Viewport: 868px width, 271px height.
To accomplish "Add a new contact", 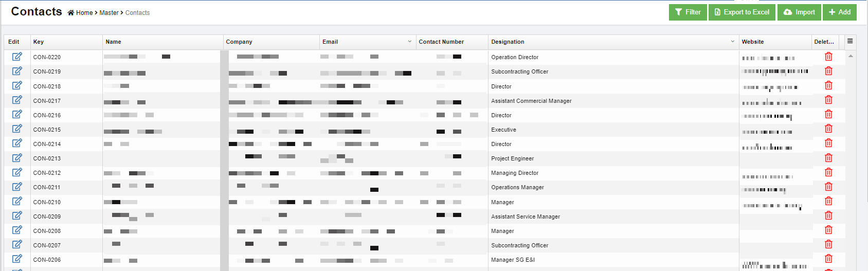I will click(839, 12).
